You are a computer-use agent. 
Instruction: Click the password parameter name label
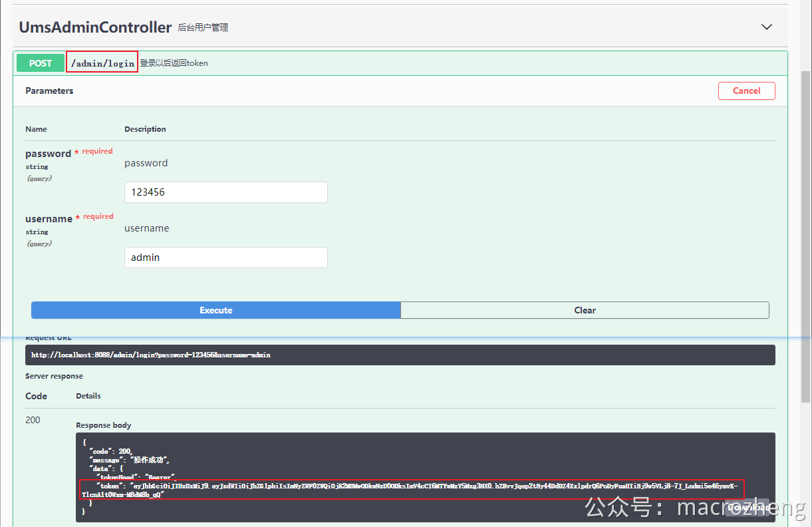point(48,154)
